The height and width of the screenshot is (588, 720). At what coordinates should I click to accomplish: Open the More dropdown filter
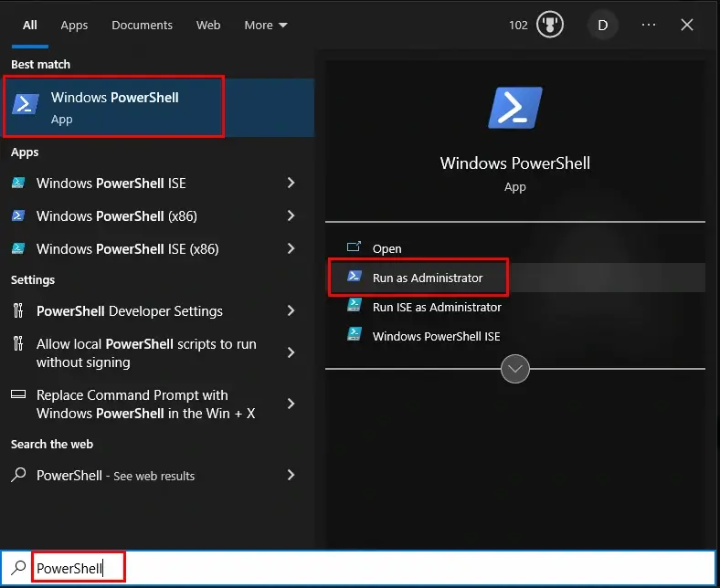point(265,25)
